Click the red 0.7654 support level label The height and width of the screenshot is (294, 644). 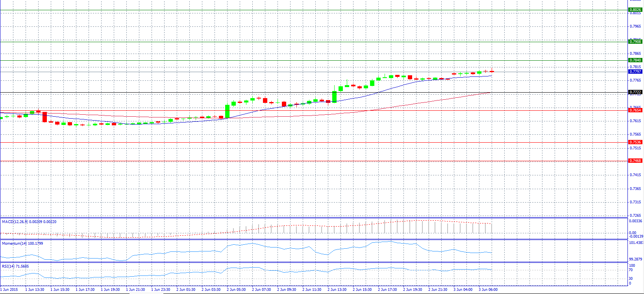click(x=635, y=110)
